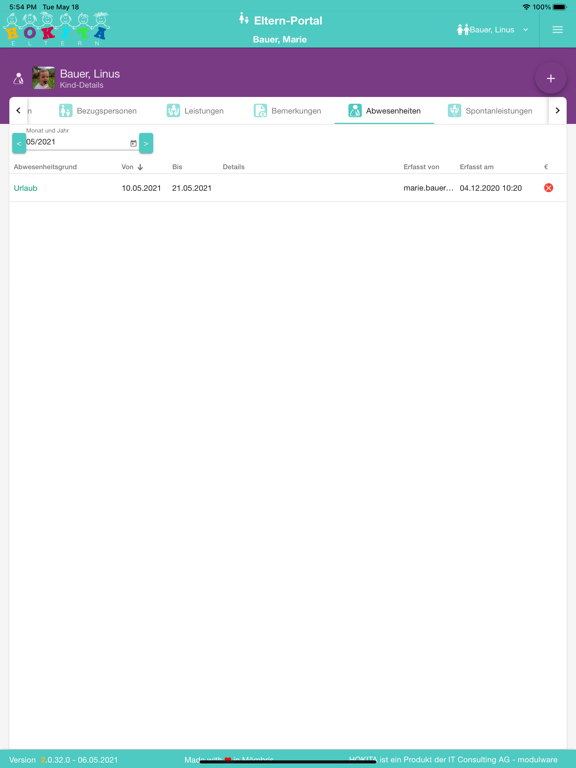Click the Details column header
This screenshot has height=768, width=576.
tap(234, 167)
